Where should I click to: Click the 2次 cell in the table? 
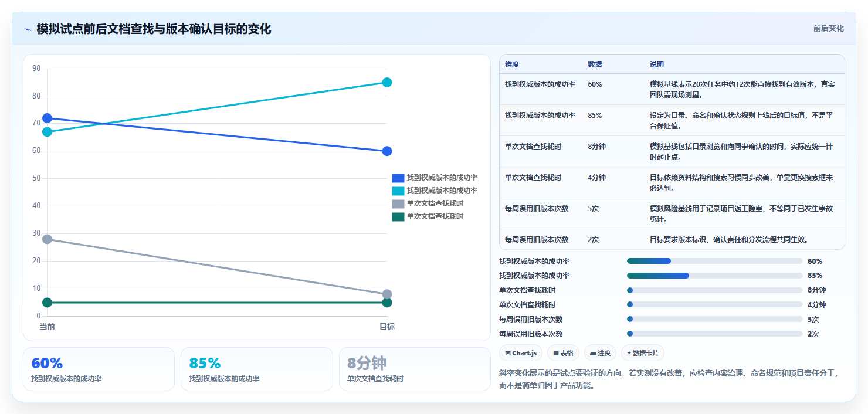click(594, 240)
